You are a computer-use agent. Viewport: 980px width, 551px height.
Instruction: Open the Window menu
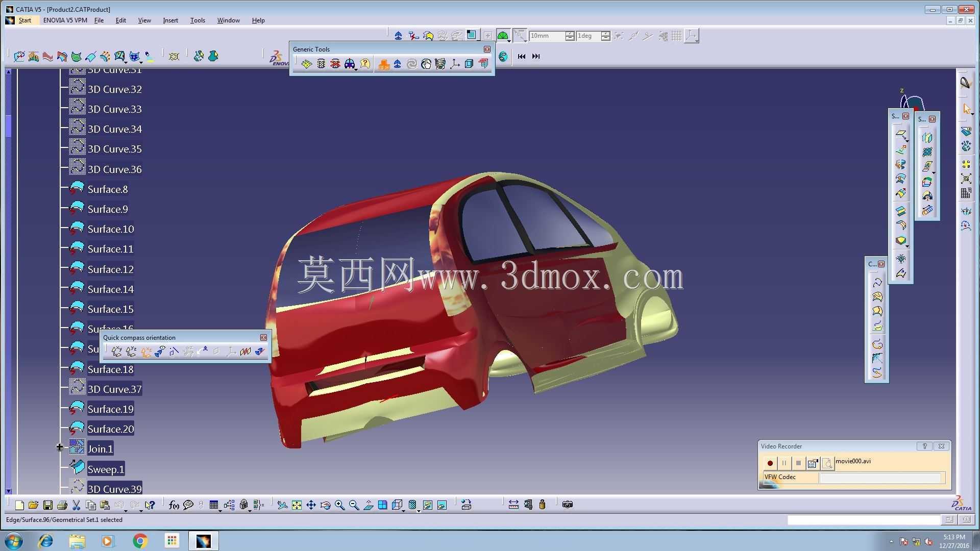point(228,20)
